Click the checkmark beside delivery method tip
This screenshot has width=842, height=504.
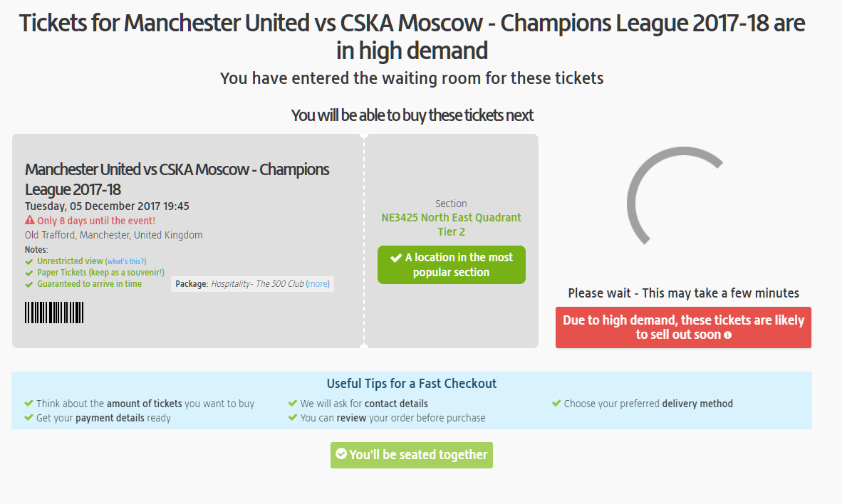[556, 403]
